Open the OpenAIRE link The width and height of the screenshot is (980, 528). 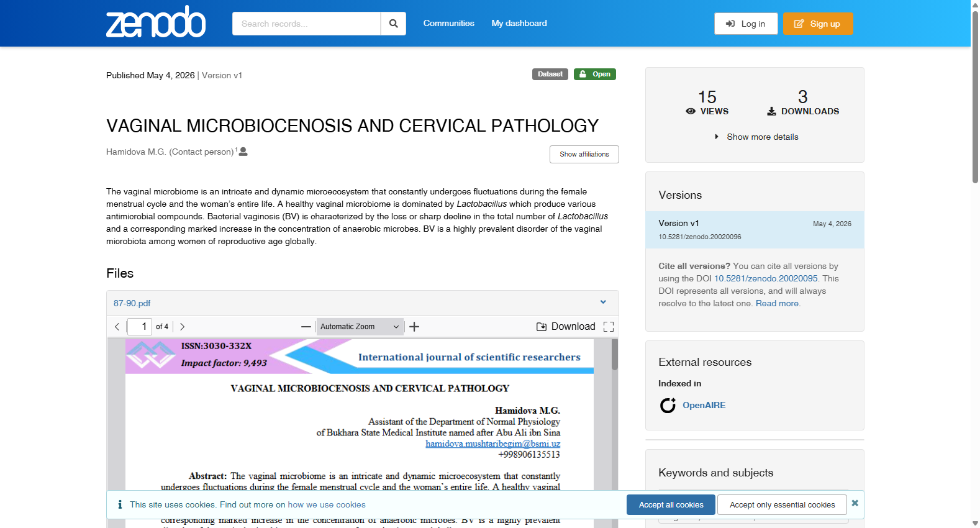704,405
